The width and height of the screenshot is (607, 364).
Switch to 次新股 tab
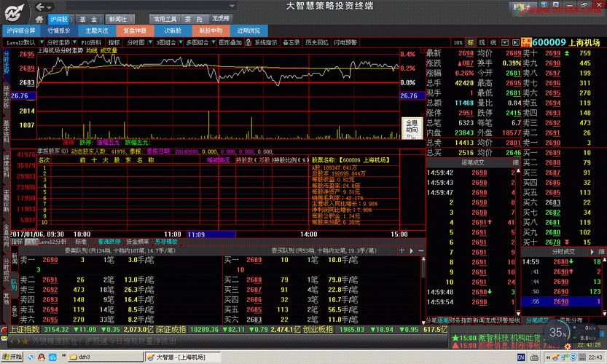click(x=173, y=31)
